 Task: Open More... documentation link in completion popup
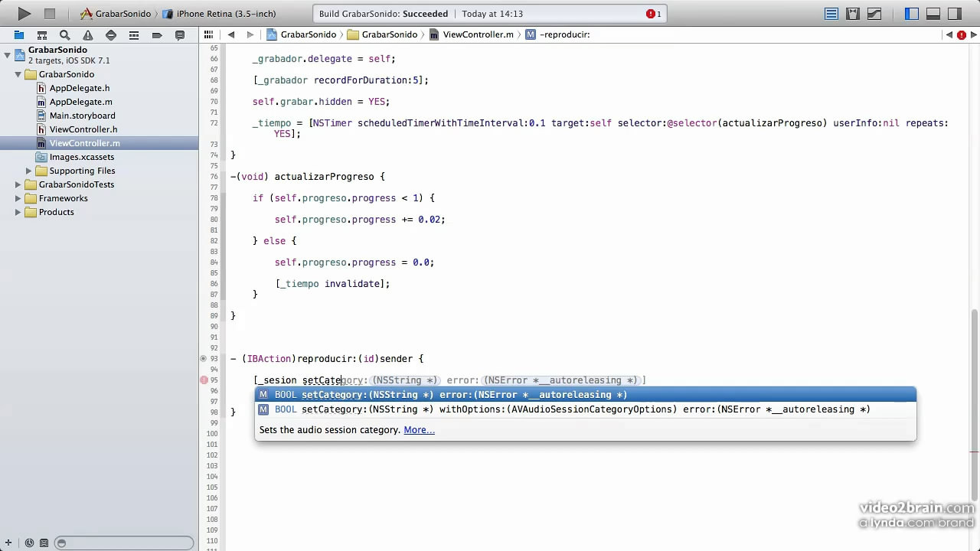click(x=419, y=430)
